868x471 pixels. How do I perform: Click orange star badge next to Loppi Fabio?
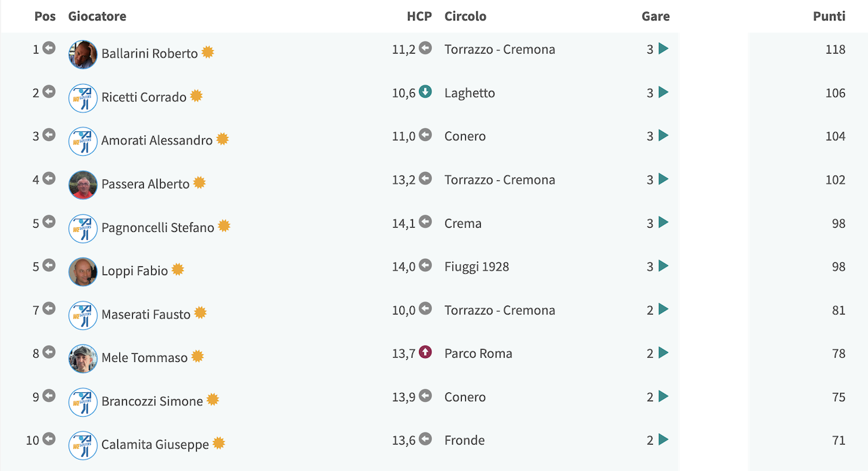tap(178, 270)
